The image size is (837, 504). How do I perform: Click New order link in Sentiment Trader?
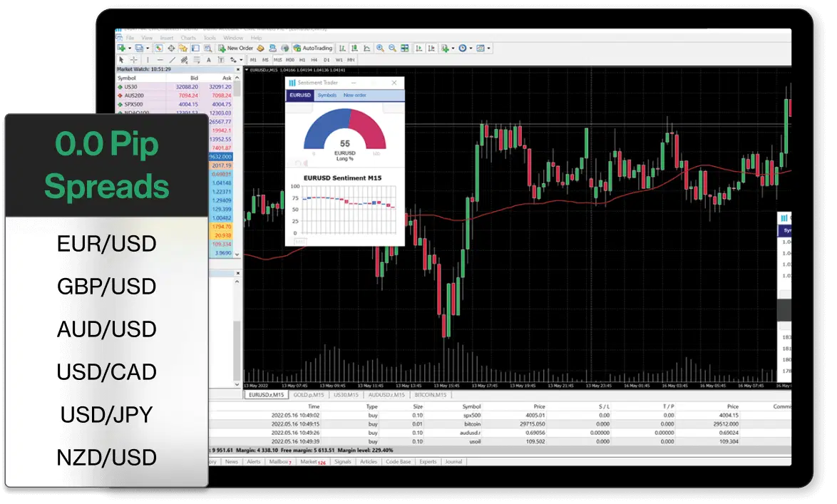click(x=354, y=95)
